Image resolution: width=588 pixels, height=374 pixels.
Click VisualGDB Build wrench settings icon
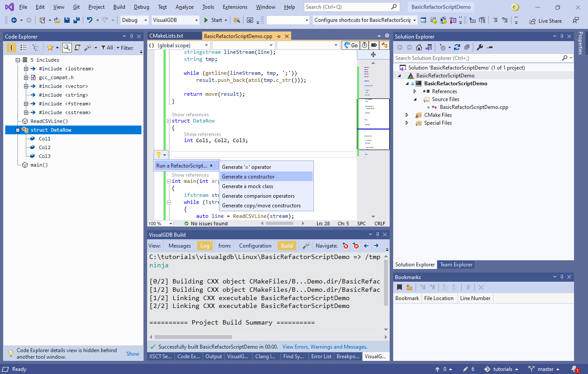[x=306, y=245]
